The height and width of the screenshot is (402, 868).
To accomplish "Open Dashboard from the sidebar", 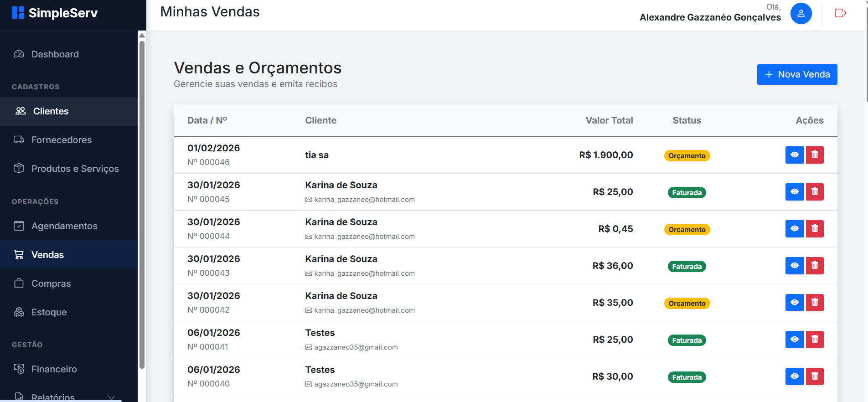I will click(55, 54).
